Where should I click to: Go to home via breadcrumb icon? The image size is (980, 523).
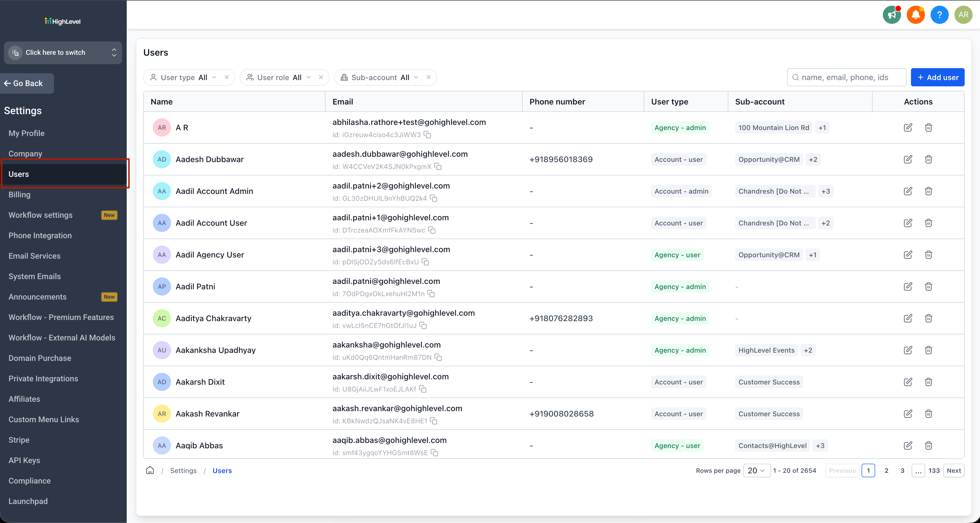[x=150, y=470]
